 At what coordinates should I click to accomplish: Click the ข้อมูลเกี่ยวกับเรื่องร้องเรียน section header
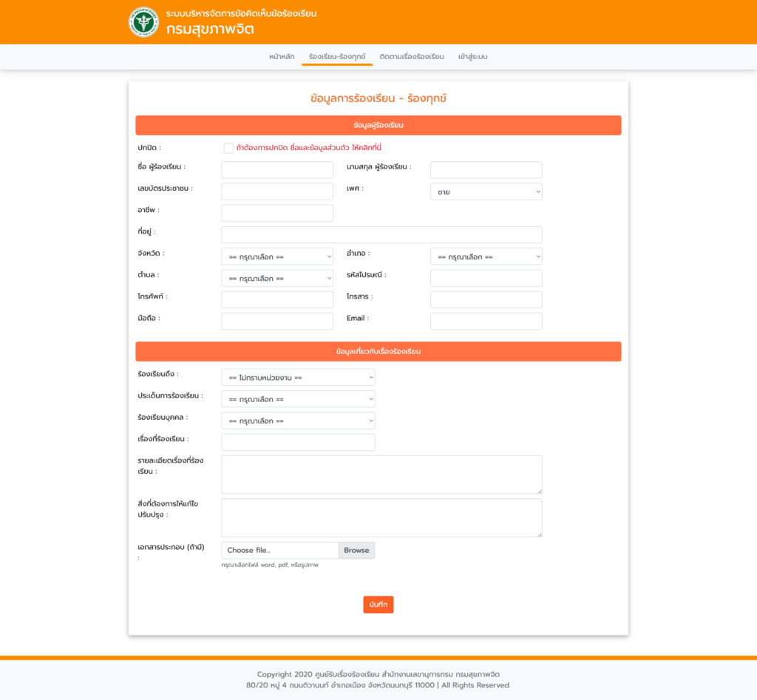click(x=378, y=351)
